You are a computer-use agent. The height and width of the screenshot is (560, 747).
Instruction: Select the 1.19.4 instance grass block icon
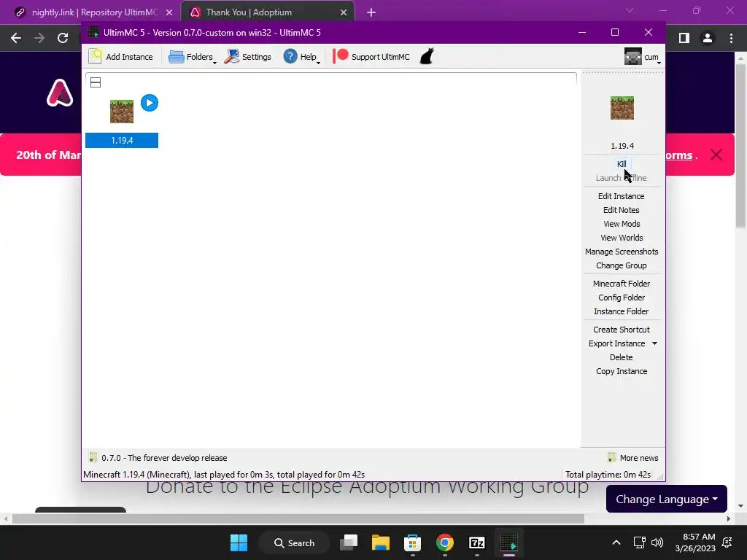click(x=122, y=112)
